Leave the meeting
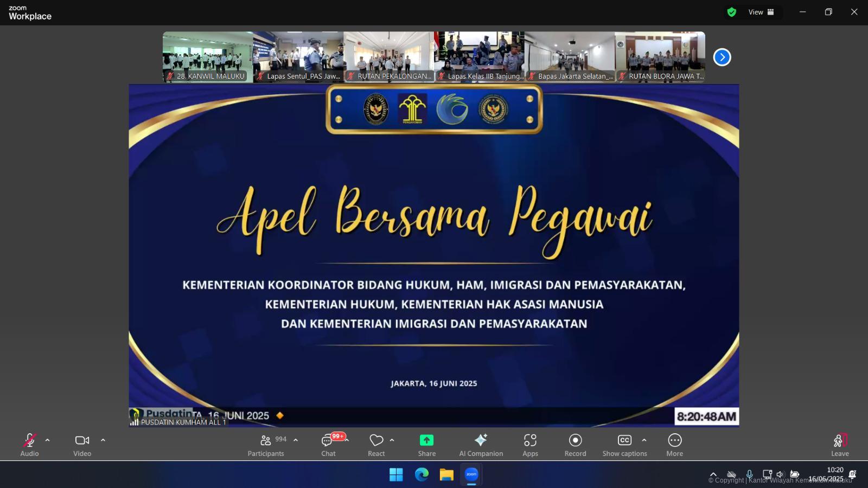Screen dimensions: 868x488 point(840,445)
